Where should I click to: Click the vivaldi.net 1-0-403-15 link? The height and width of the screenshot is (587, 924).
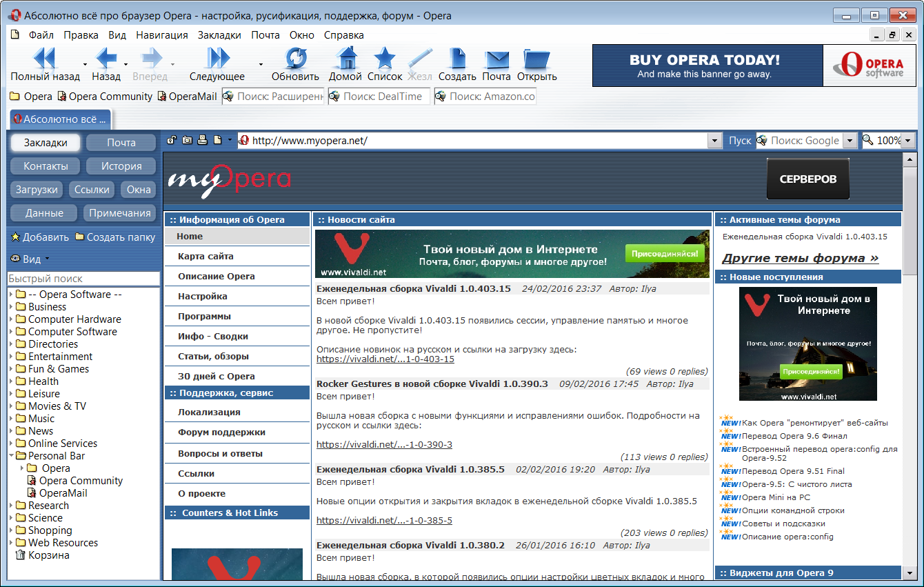385,359
